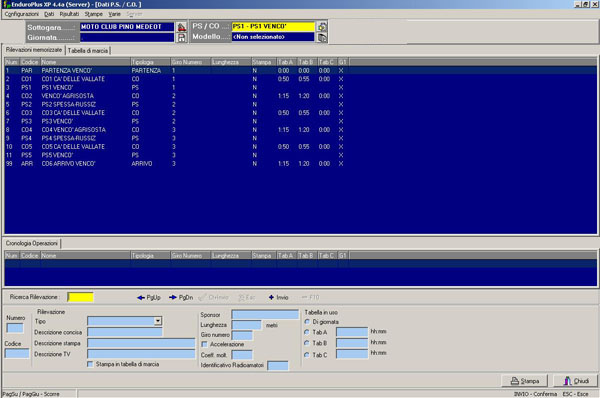Click the Chiudi button
600x398 pixels.
click(x=576, y=381)
